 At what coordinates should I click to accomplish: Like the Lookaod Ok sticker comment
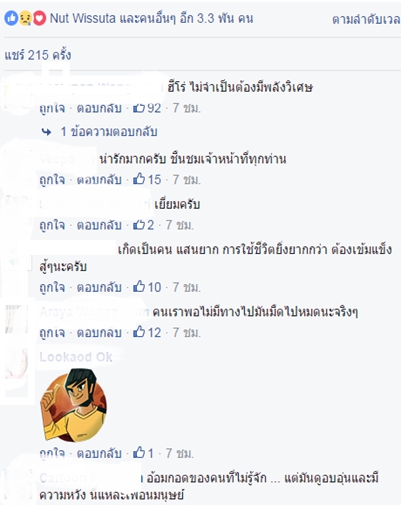click(x=52, y=453)
